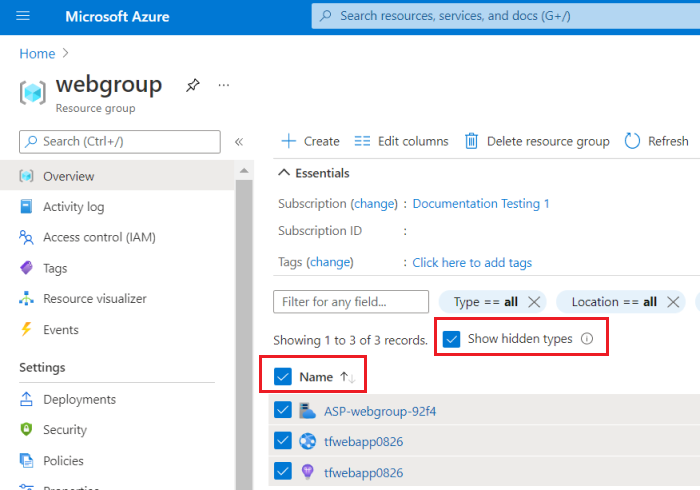Deselect the ASP-webgroup-92f4 row checkbox
Image resolution: width=700 pixels, height=490 pixels.
(282, 410)
